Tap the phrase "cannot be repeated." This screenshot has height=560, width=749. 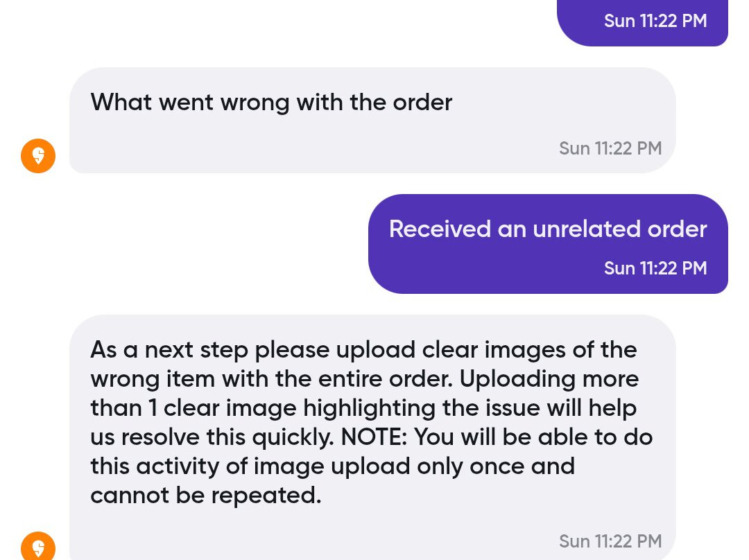pyautogui.click(x=206, y=496)
